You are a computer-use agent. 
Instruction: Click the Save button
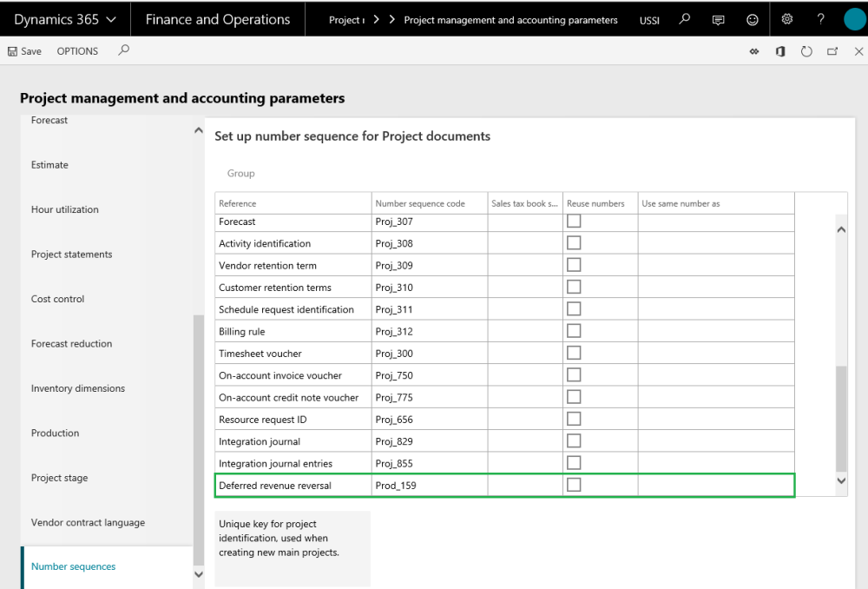coord(24,51)
